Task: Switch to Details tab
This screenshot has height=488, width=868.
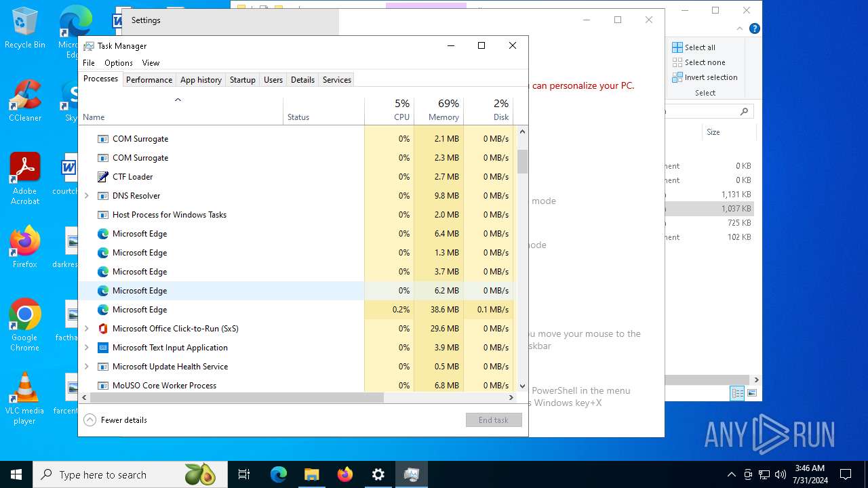Action: click(302, 80)
